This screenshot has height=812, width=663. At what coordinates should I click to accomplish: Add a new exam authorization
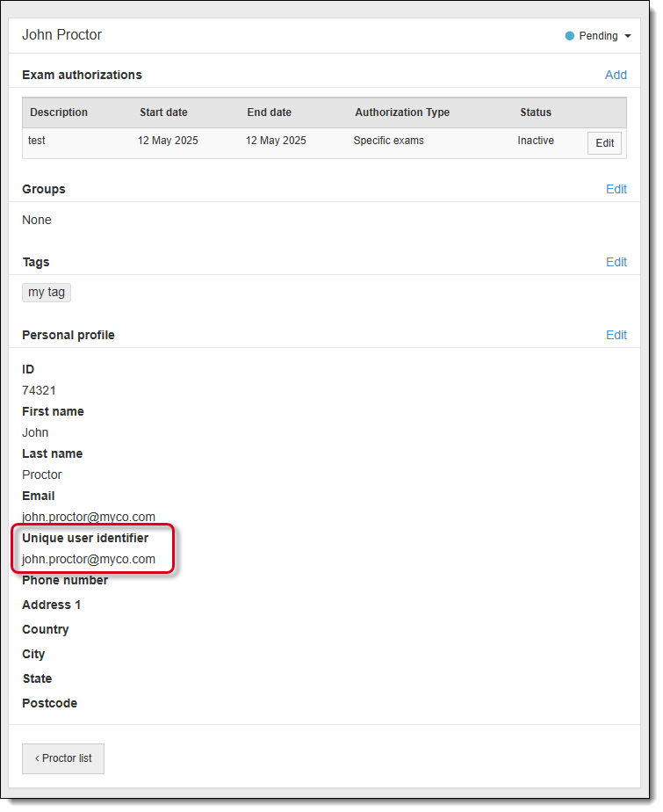[616, 75]
